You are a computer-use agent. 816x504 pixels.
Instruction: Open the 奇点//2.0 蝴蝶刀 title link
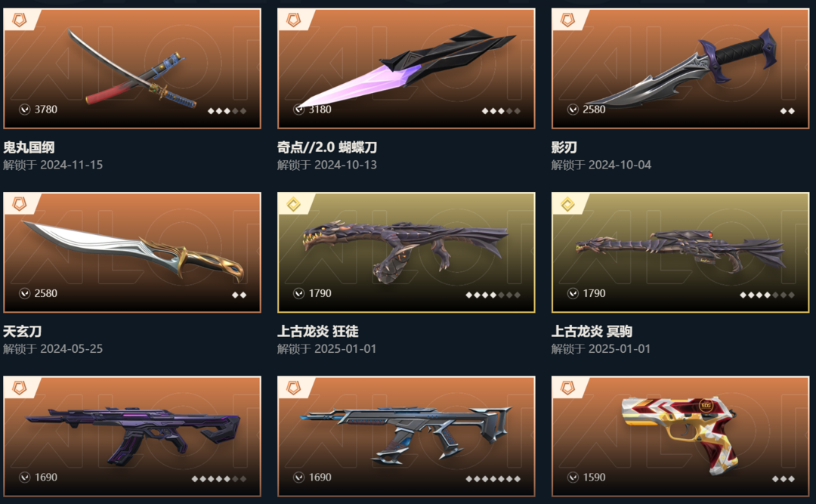(327, 147)
